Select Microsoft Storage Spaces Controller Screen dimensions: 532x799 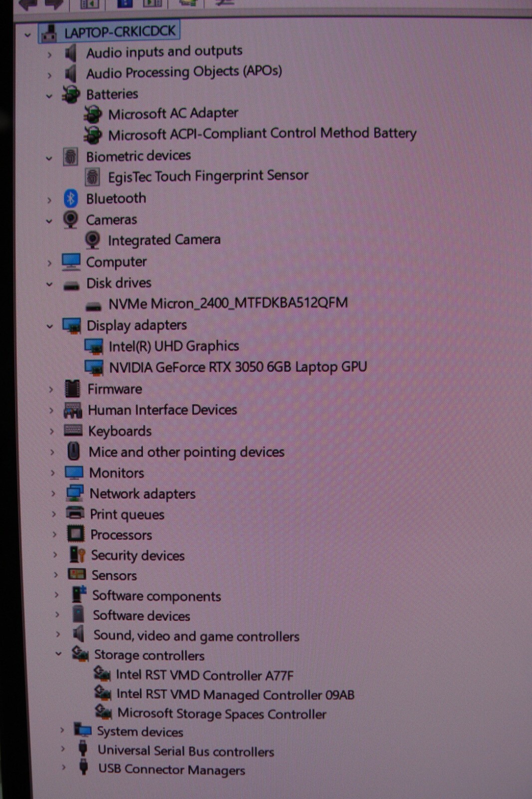click(x=222, y=714)
